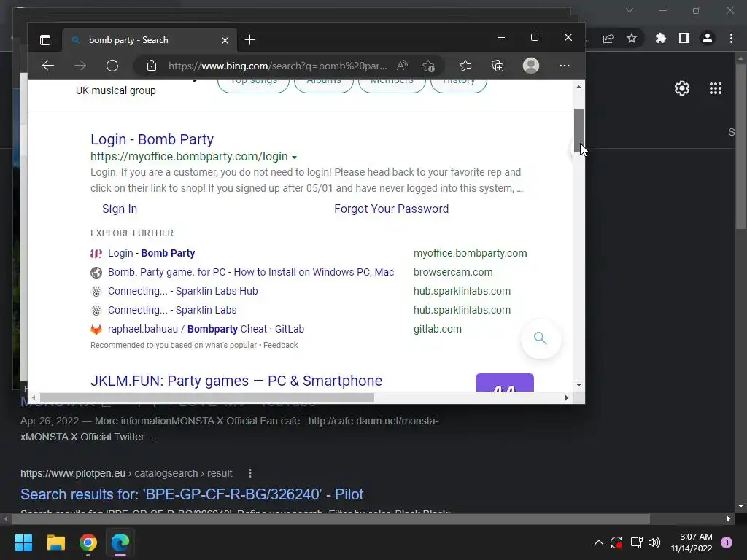The image size is (747, 560).
Task: Switch to Google Chrome in taskbar
Action: (88, 542)
